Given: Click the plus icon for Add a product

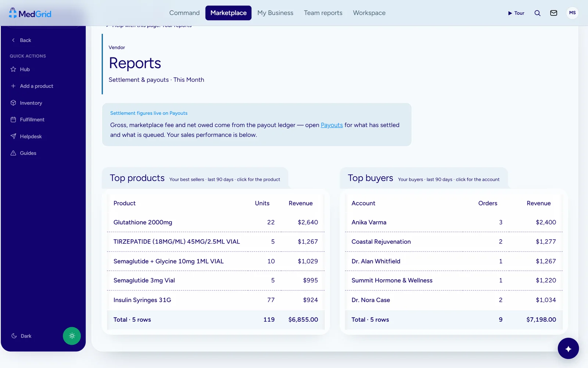Looking at the screenshot, I should 13,86.
